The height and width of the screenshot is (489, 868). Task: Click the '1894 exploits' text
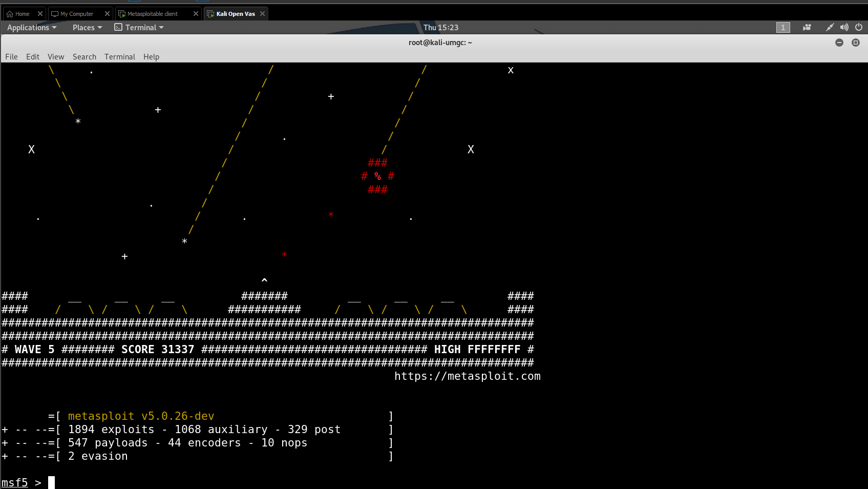[111, 430]
